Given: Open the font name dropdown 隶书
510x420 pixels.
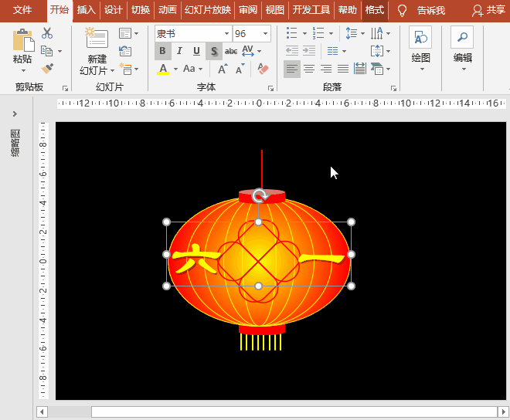Looking at the screenshot, I should point(226,33).
